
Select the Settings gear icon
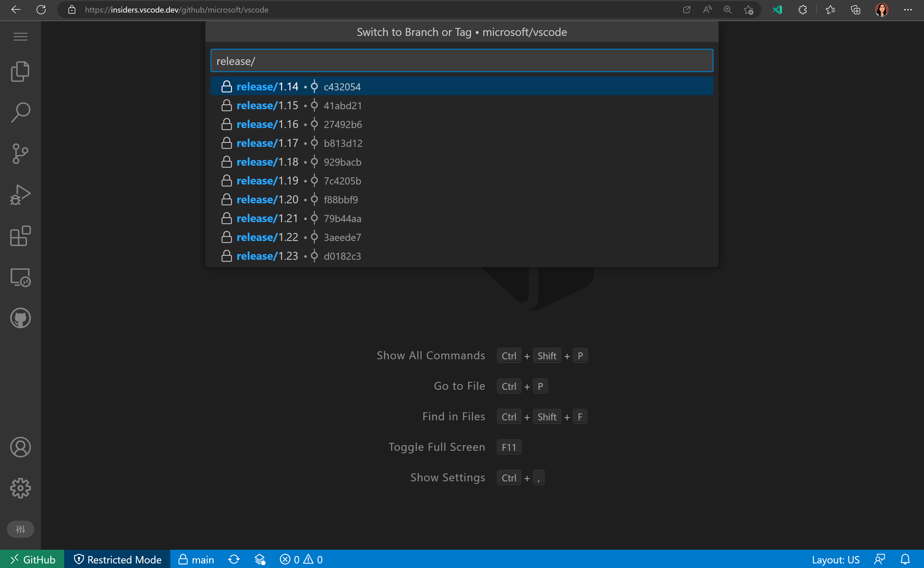[x=21, y=488]
